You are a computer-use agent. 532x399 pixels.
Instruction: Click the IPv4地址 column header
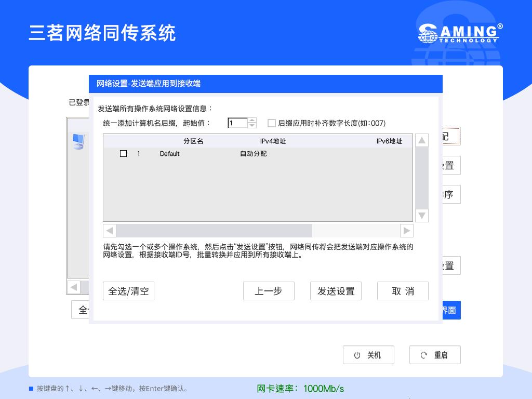(x=273, y=141)
